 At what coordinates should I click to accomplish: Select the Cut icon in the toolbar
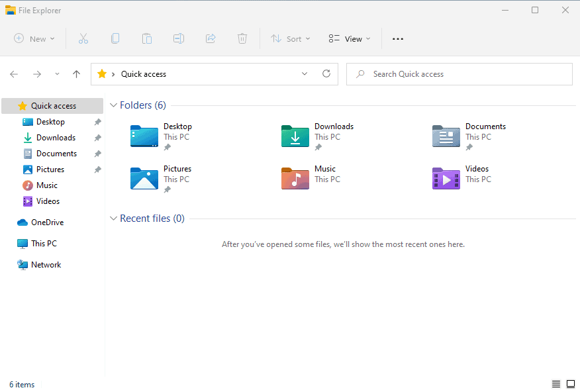(83, 38)
